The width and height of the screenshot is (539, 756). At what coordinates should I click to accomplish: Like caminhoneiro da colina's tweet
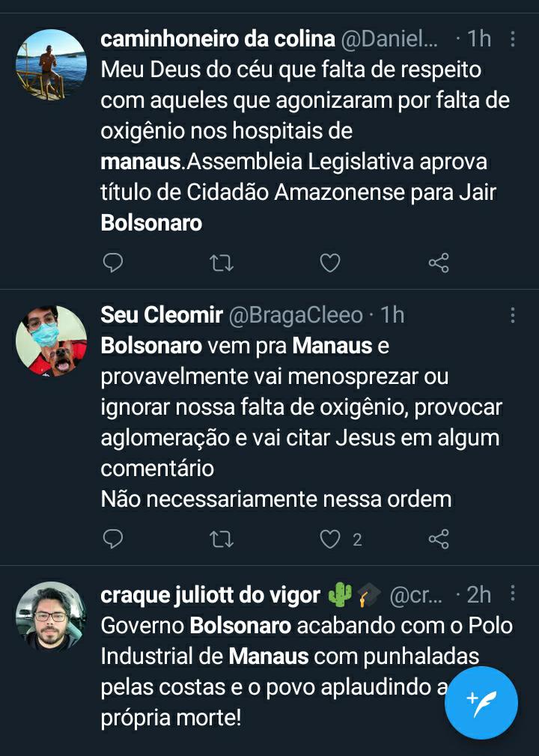(x=330, y=263)
